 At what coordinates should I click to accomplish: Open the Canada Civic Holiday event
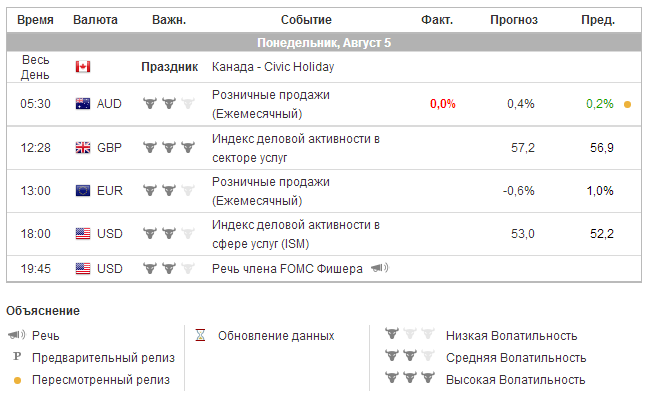point(273,67)
